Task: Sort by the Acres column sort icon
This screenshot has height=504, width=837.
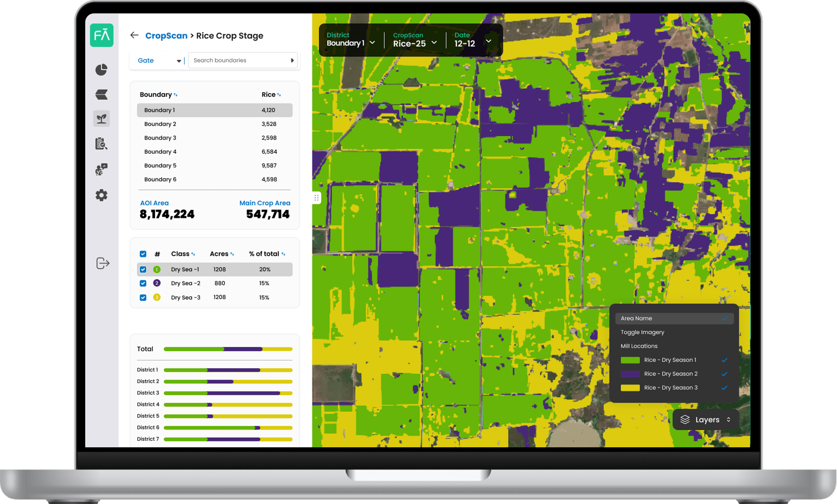Action: click(x=232, y=254)
